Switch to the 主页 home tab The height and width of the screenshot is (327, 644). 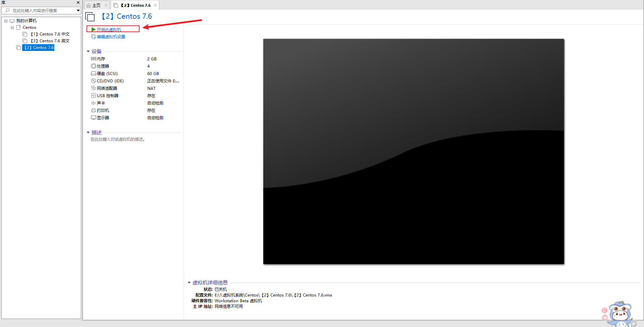pyautogui.click(x=94, y=5)
